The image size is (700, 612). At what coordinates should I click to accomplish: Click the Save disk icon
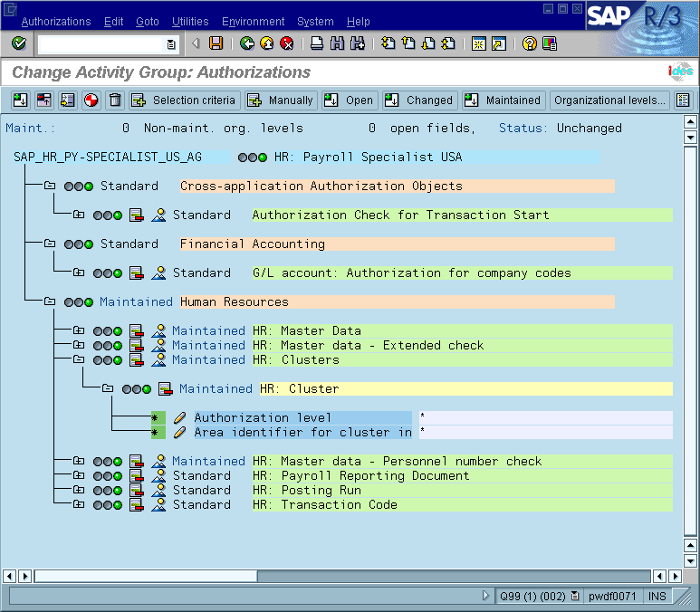216,43
